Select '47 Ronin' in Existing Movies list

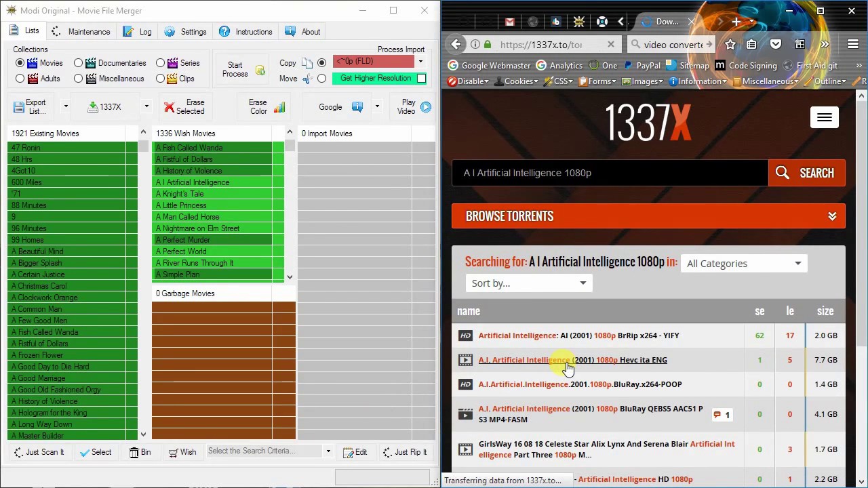(66, 148)
